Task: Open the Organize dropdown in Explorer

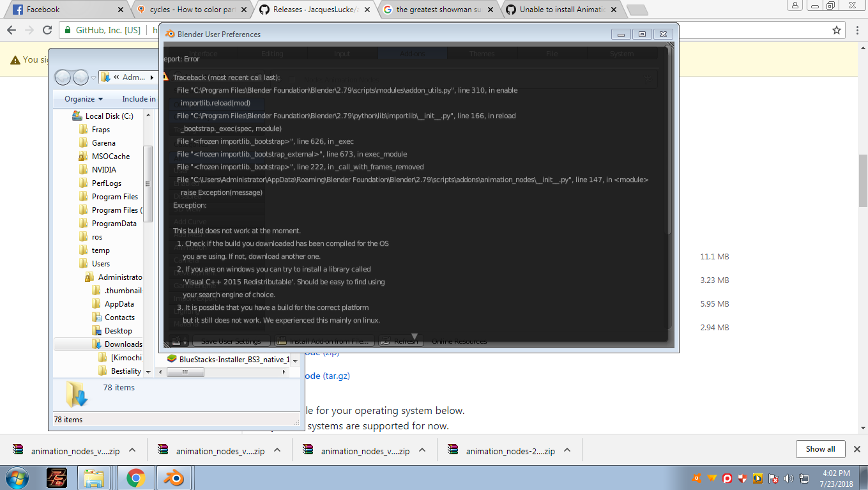Action: (84, 99)
